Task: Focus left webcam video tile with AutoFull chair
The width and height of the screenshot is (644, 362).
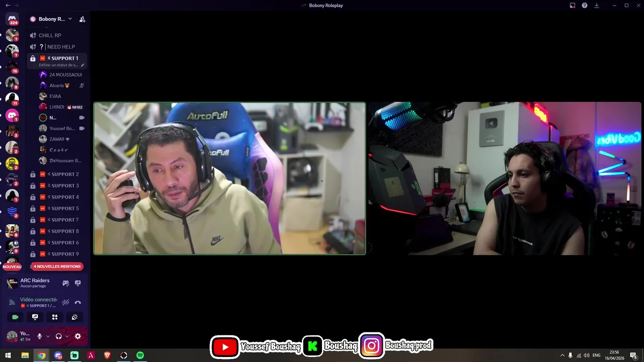Action: 229,178
